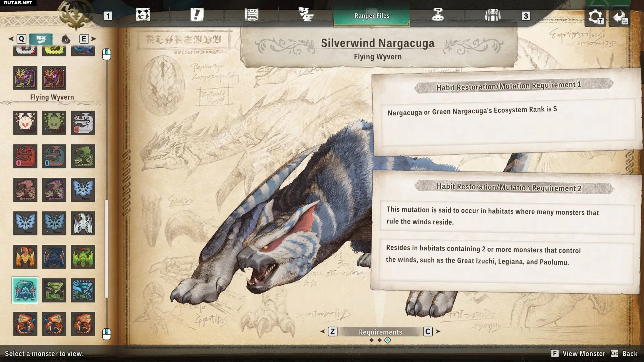Select the white Barioth monster icon
This screenshot has width=644, height=362.
click(83, 223)
